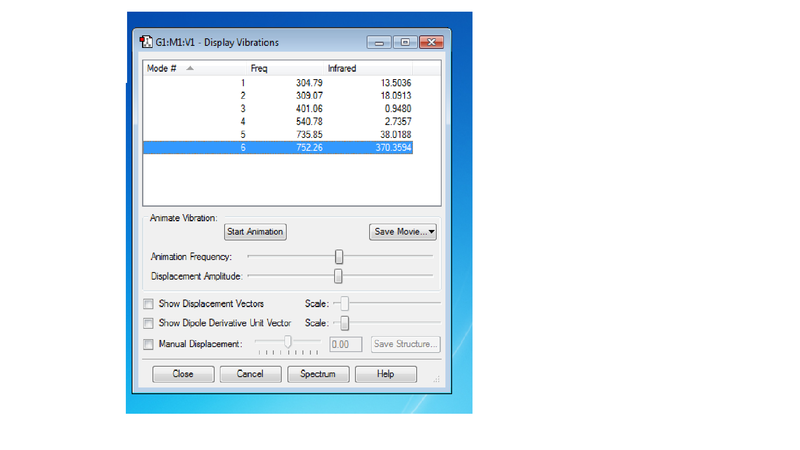The width and height of the screenshot is (800, 450).
Task: Click the Dipole Derivative Scale slider
Action: (x=345, y=323)
